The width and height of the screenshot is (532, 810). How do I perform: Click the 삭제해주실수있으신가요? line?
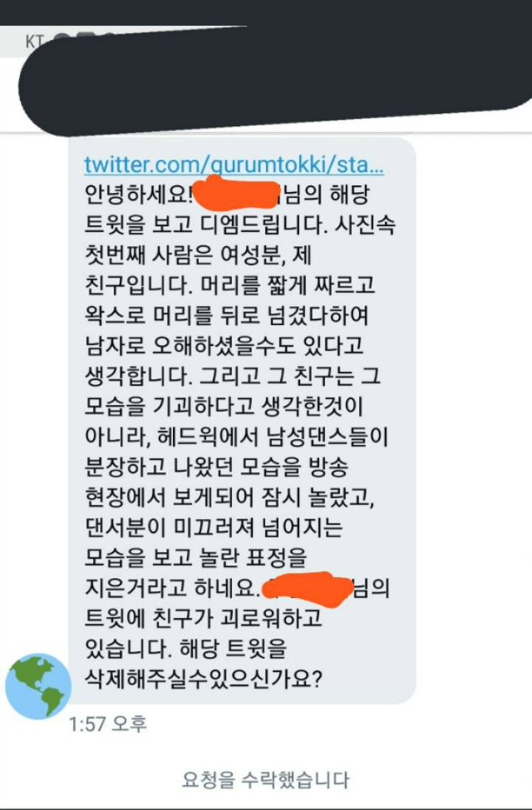[x=204, y=679]
